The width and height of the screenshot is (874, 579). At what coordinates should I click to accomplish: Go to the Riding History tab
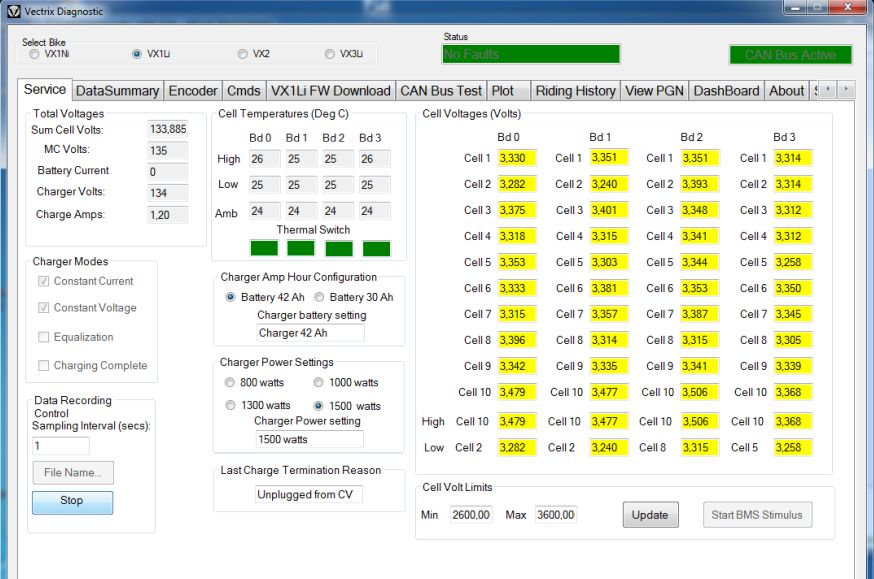(x=575, y=91)
